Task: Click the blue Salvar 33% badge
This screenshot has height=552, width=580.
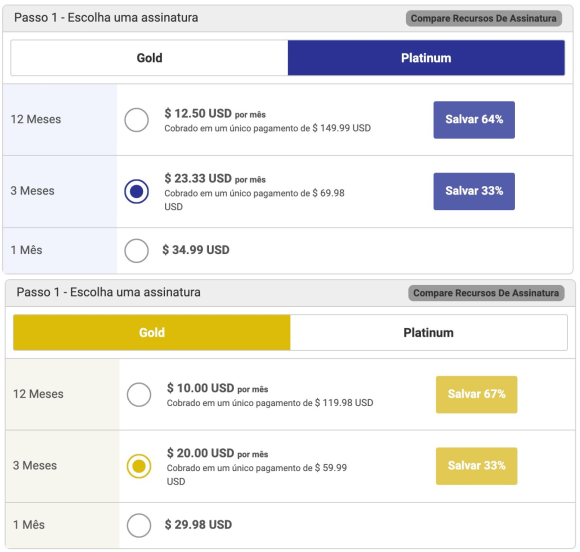Action: coord(474,191)
